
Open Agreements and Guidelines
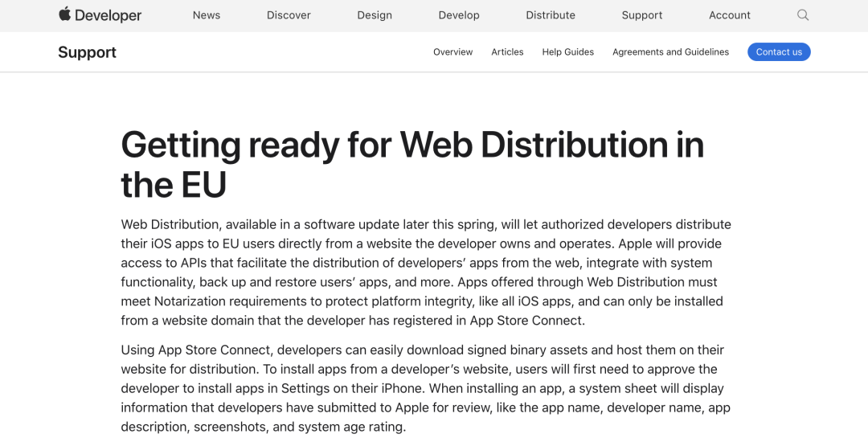pyautogui.click(x=670, y=52)
